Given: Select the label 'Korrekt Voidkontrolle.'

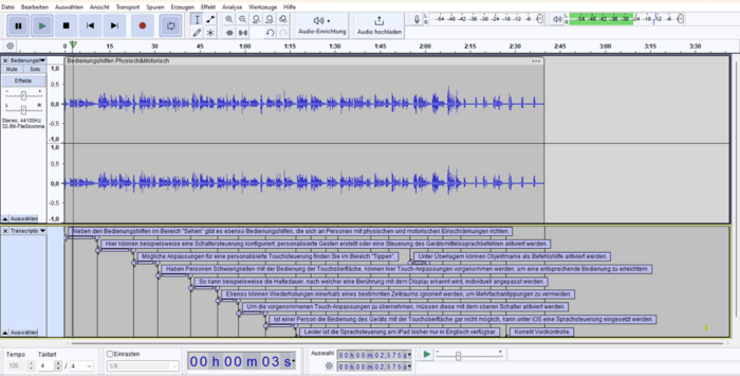Looking at the screenshot, I should [542, 332].
